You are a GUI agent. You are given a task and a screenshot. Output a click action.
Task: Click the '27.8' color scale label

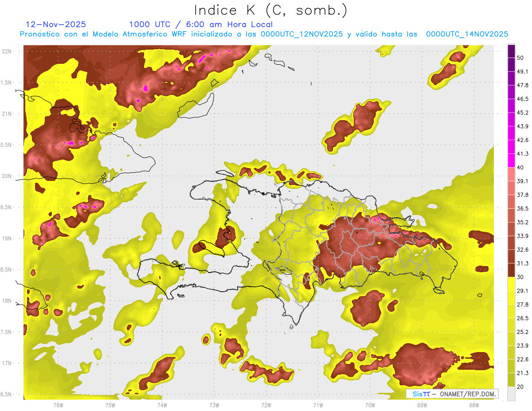[x=523, y=305]
